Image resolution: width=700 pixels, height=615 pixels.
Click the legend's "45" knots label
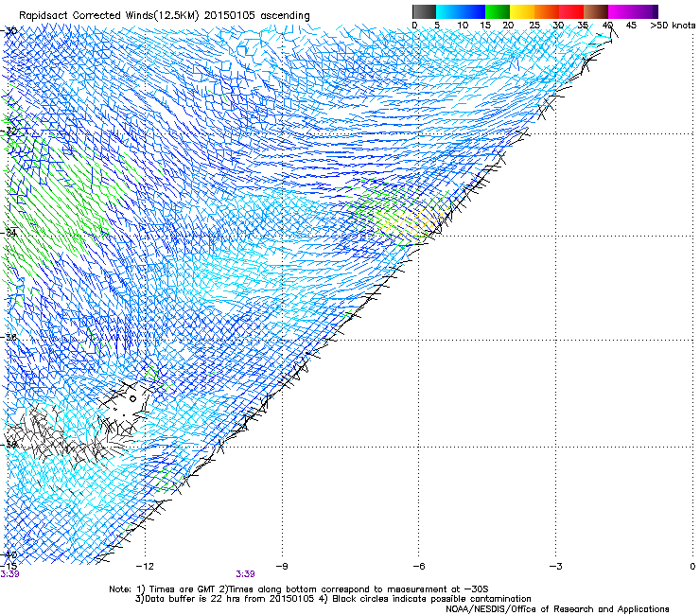pos(631,26)
